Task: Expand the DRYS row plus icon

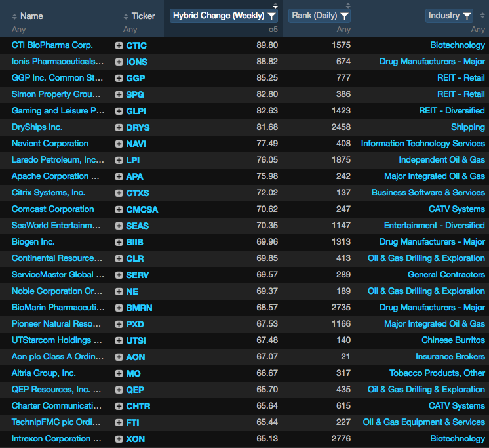Action: pyautogui.click(x=119, y=127)
